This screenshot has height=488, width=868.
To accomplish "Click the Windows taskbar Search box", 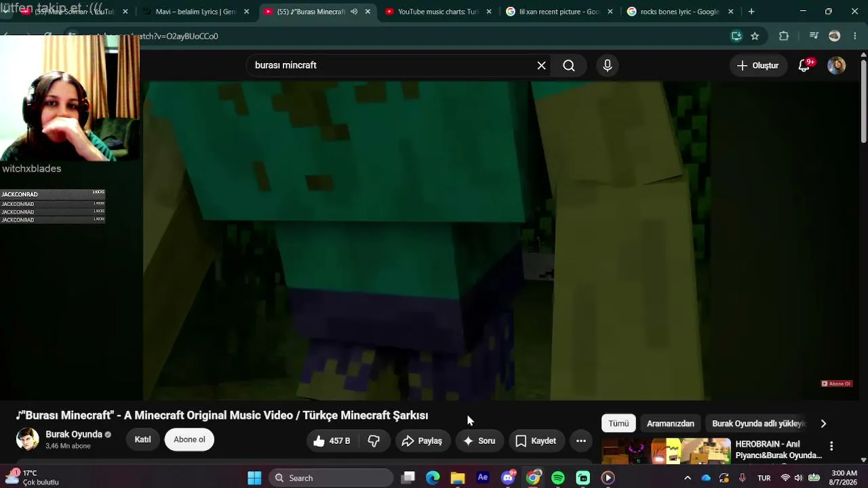I will (331, 478).
